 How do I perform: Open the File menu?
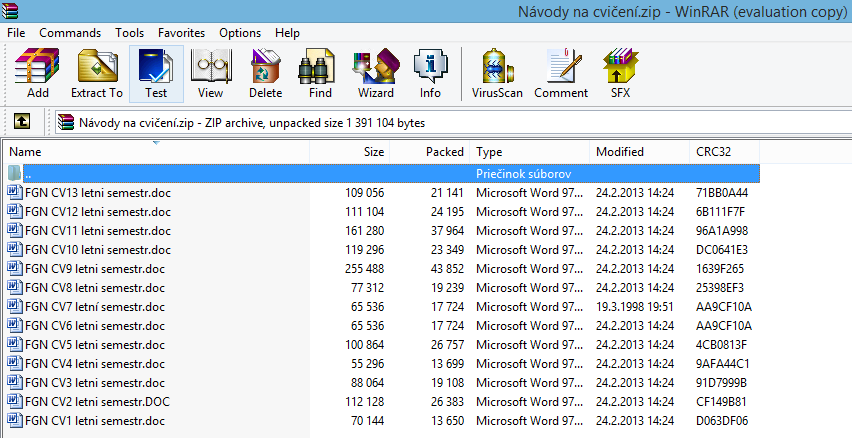pyautogui.click(x=16, y=33)
